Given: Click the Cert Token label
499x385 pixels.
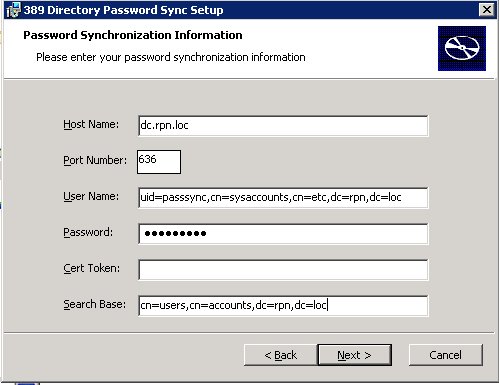Looking at the screenshot, I should point(91,268).
